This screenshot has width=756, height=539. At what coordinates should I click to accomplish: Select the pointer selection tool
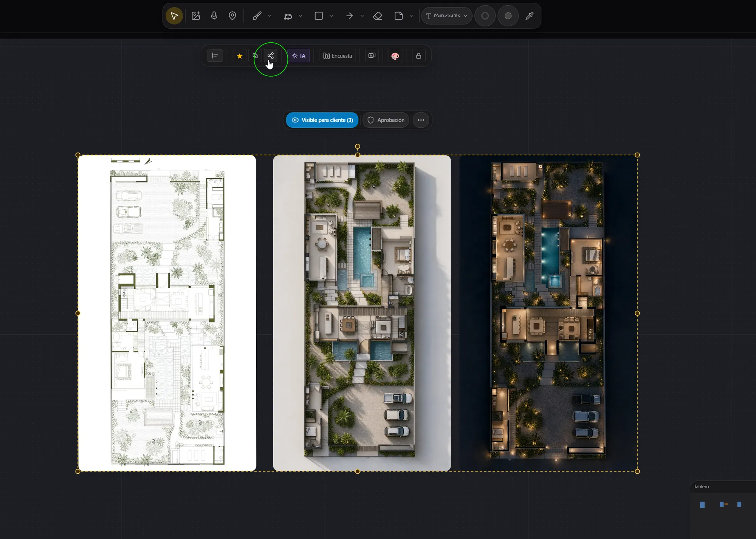174,16
